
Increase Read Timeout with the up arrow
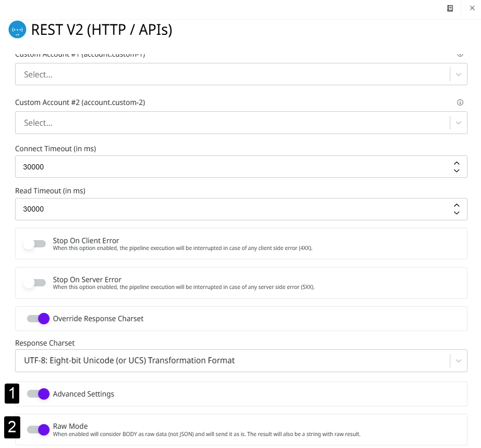(457, 205)
